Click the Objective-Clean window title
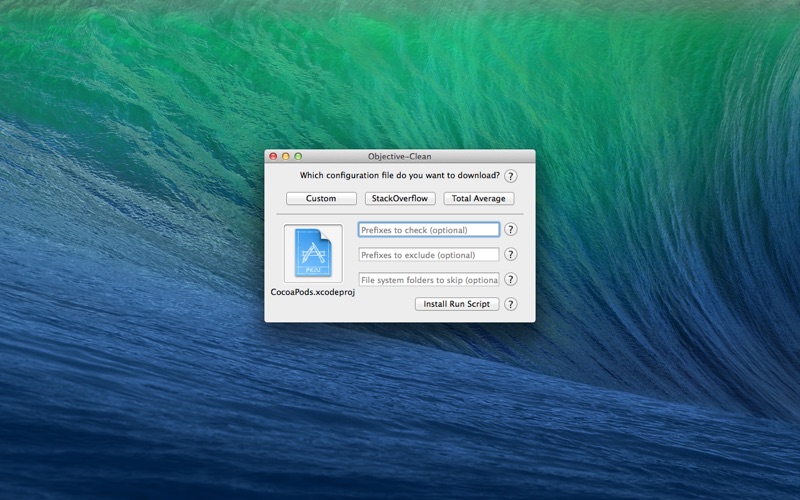The image size is (800, 500). click(x=399, y=157)
